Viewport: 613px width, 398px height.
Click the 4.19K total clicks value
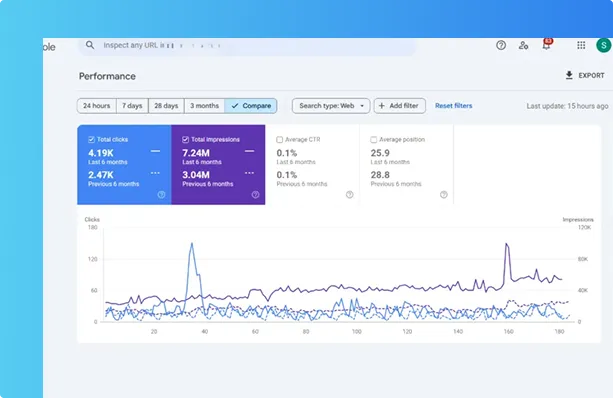click(101, 153)
